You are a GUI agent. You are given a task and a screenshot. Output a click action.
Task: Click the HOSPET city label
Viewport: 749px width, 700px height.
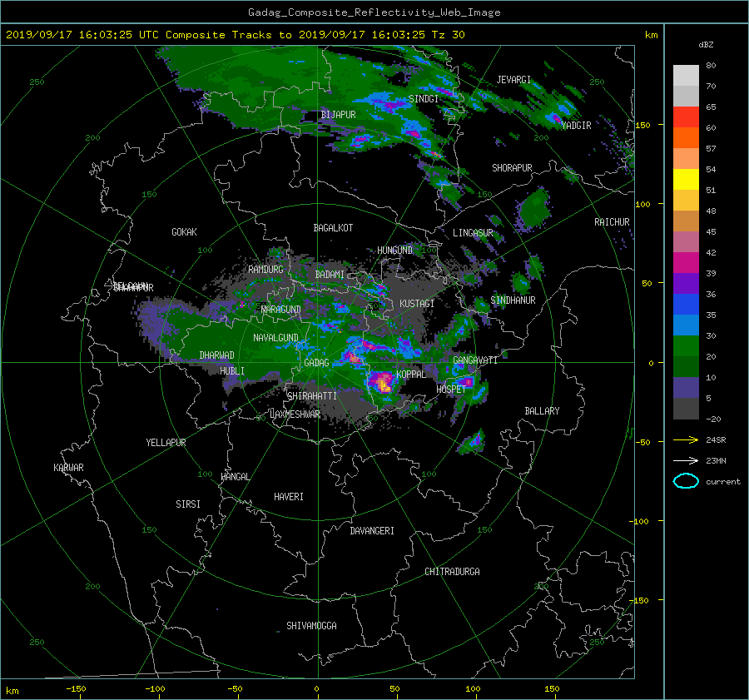coord(451,390)
